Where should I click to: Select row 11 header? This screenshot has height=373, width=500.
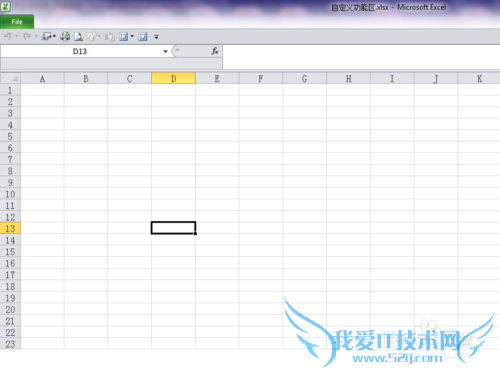10,206
